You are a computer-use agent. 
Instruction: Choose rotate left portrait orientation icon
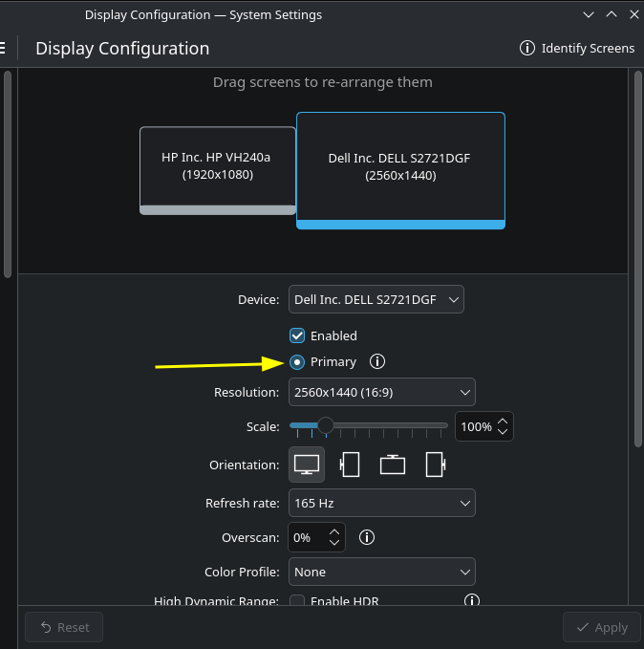[350, 465]
